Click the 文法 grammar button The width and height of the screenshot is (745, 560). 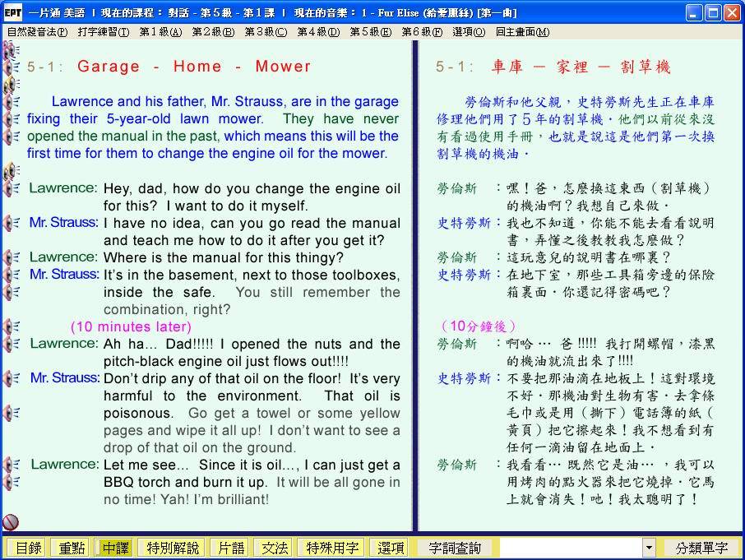click(275, 548)
